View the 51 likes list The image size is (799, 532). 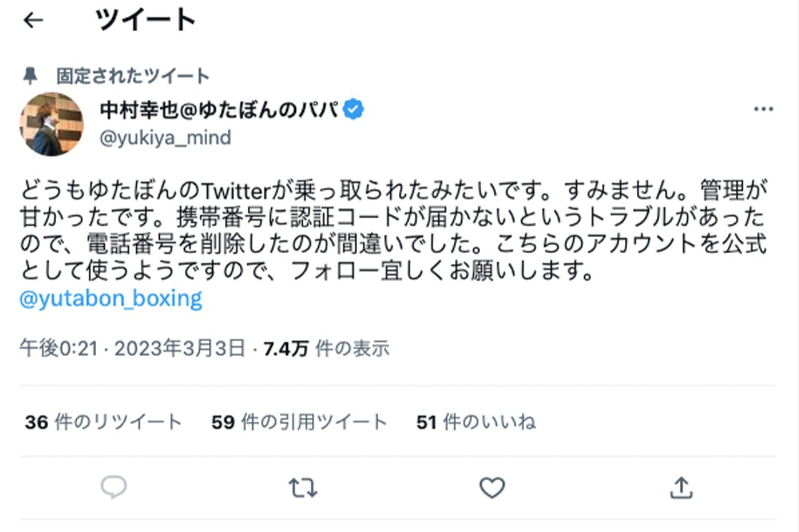click(x=476, y=422)
